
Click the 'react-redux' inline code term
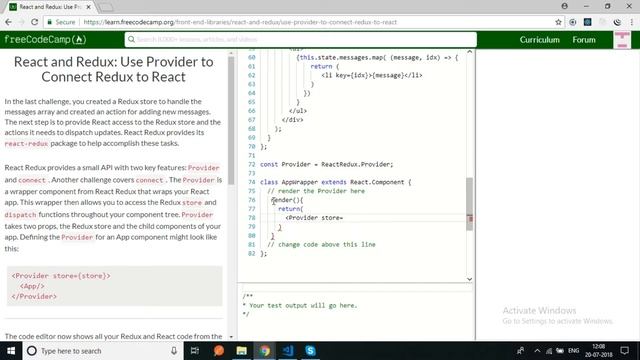point(27,144)
